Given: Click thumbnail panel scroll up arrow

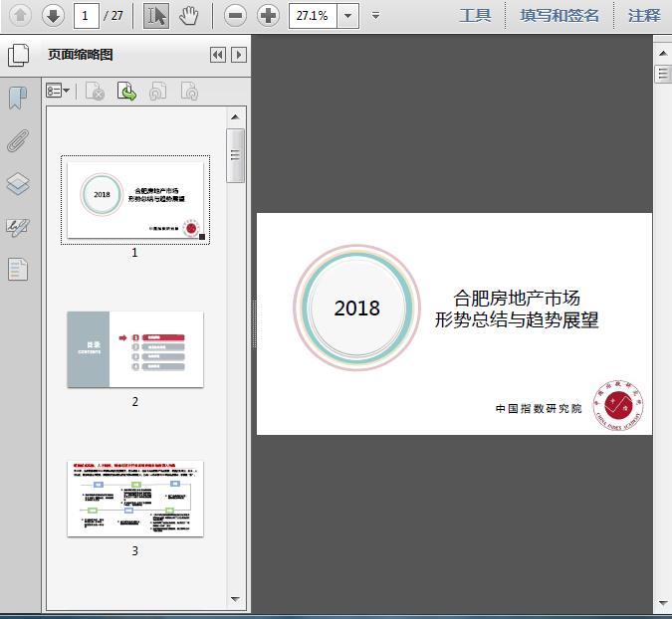Looking at the screenshot, I should (x=235, y=117).
